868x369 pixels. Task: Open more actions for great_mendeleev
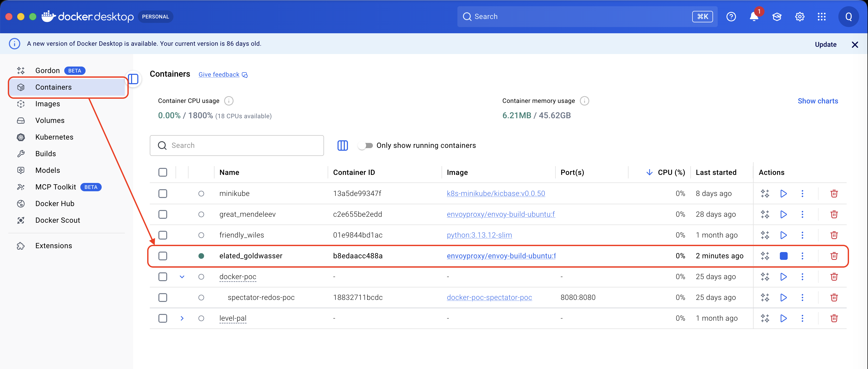[x=802, y=214]
